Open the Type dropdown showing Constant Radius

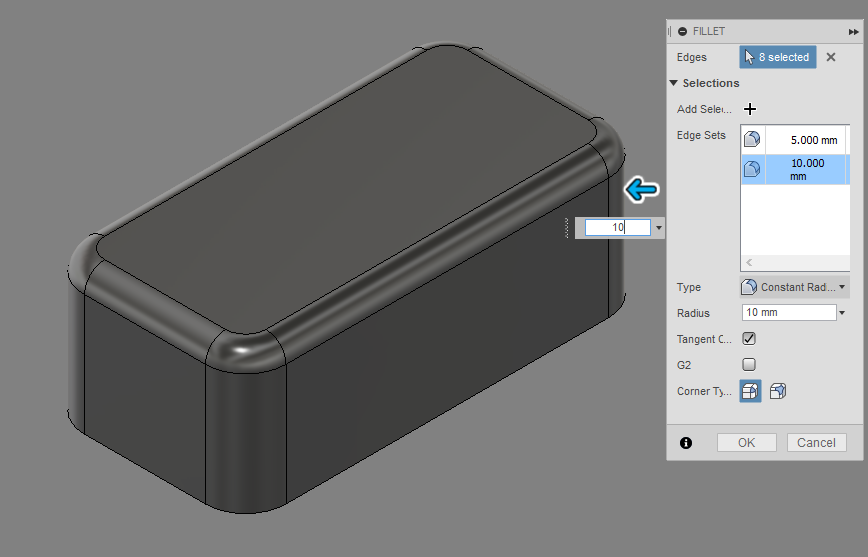click(794, 287)
